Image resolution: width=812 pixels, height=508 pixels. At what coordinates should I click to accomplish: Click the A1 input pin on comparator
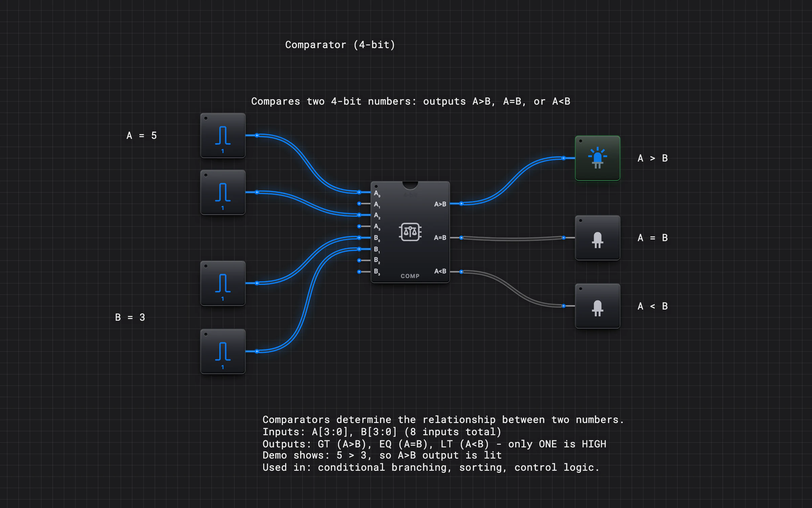359,204
